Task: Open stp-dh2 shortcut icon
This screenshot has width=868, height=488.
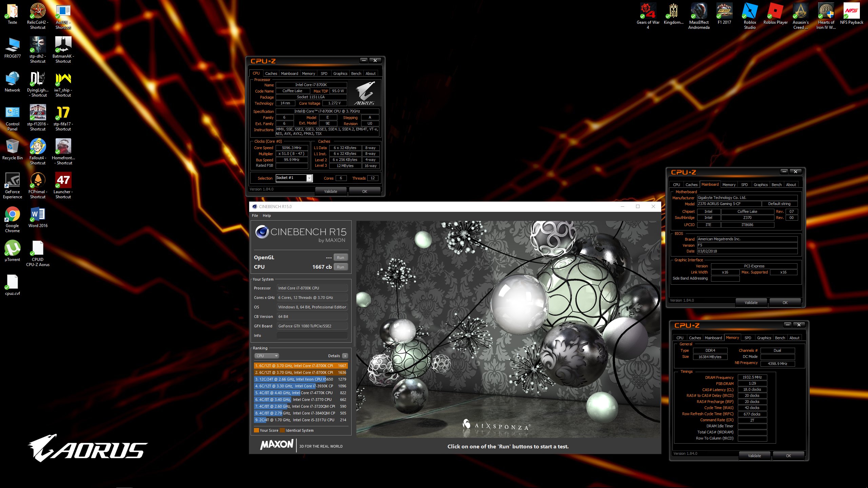Action: coord(38,50)
